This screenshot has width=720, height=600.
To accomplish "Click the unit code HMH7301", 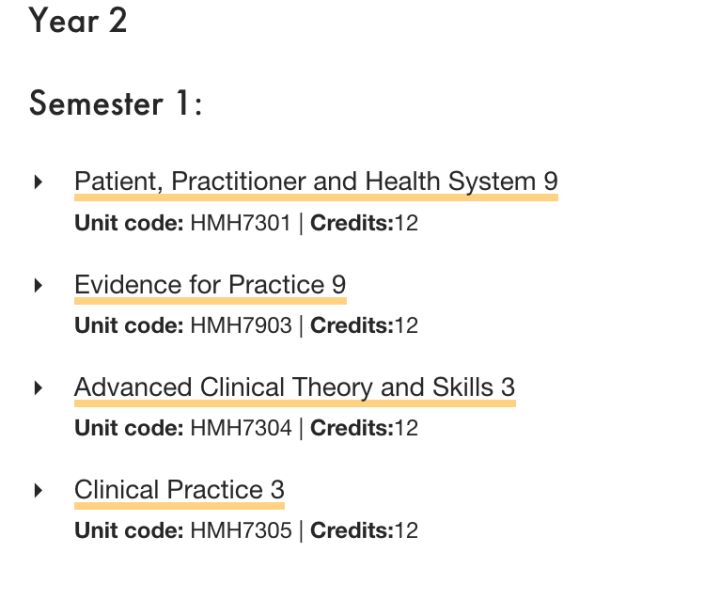I will pos(241,224).
